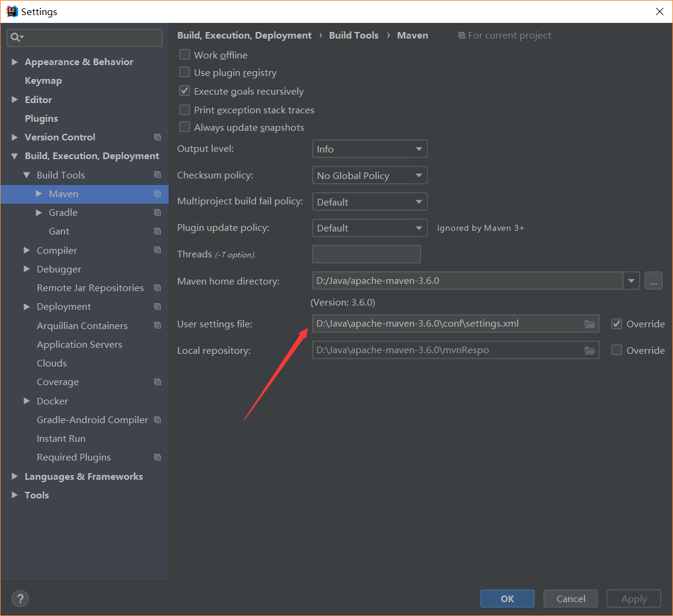673x616 pixels.
Task: Enable Print exception stack traces
Action: coord(184,110)
